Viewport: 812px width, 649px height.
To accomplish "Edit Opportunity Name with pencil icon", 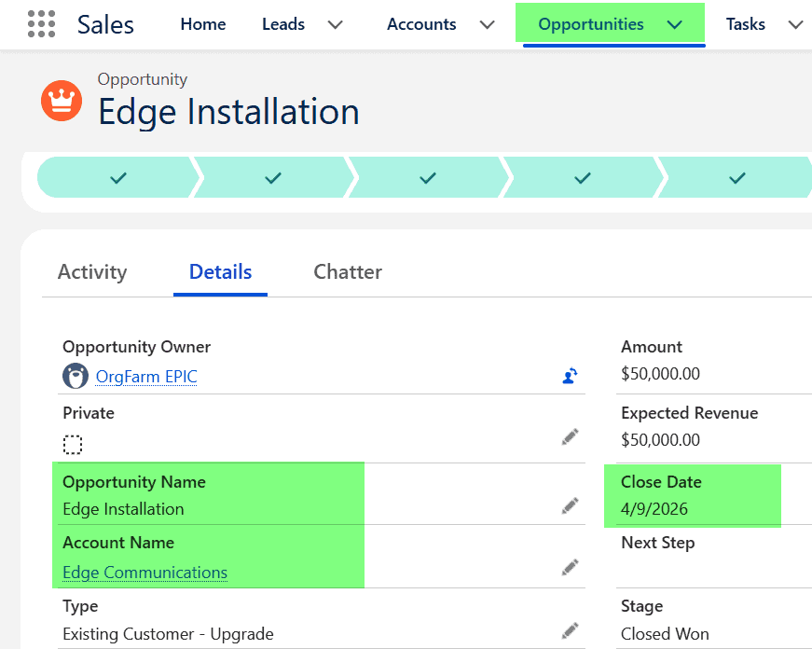I will [570, 506].
